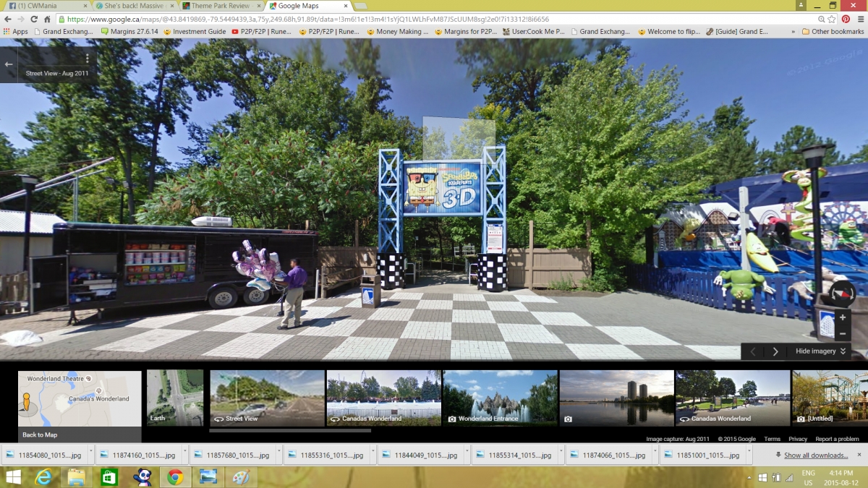
Task: Click the Street View back arrow
Action: tap(9, 64)
